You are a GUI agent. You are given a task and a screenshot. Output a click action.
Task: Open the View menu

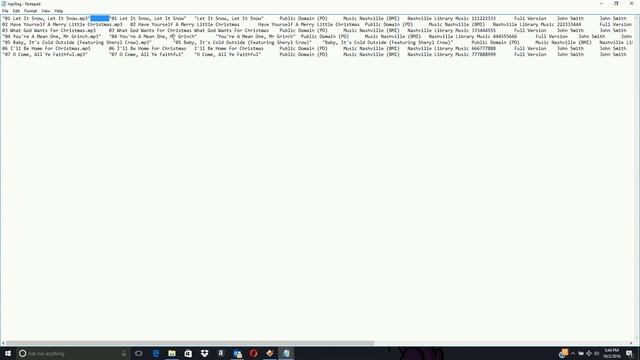[46, 11]
